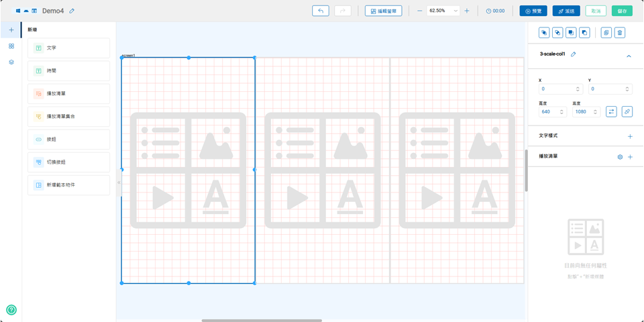Image resolution: width=644 pixels, height=322 pixels.
Task: Click the X position input field
Action: click(556, 89)
